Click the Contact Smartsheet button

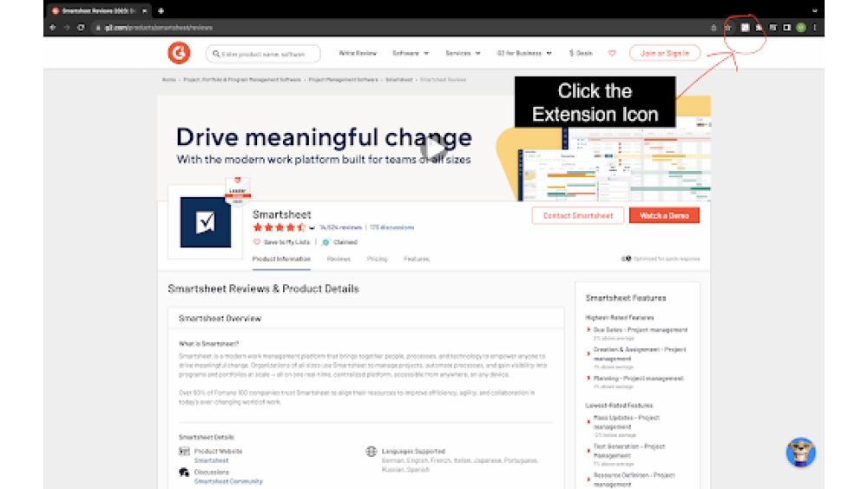(578, 215)
